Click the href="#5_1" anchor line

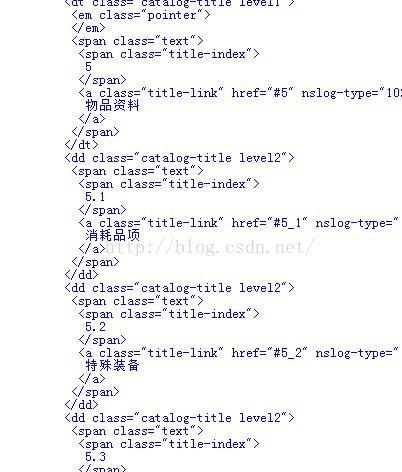(x=239, y=223)
